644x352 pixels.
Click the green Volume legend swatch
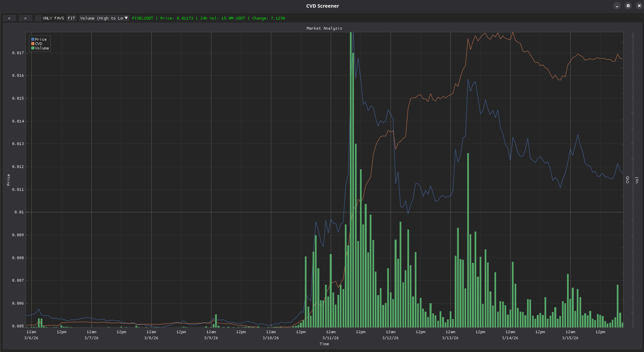click(33, 48)
